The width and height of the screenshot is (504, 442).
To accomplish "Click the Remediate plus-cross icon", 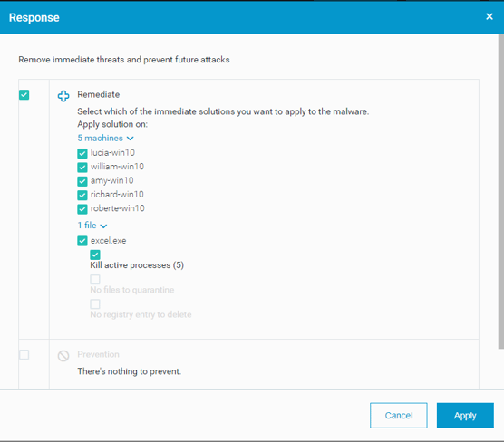I will pos(63,96).
